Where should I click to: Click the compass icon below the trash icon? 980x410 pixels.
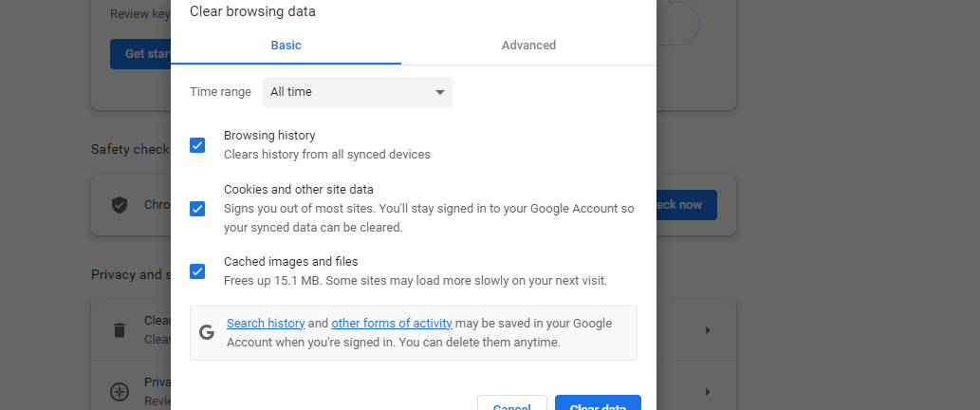tap(120, 391)
